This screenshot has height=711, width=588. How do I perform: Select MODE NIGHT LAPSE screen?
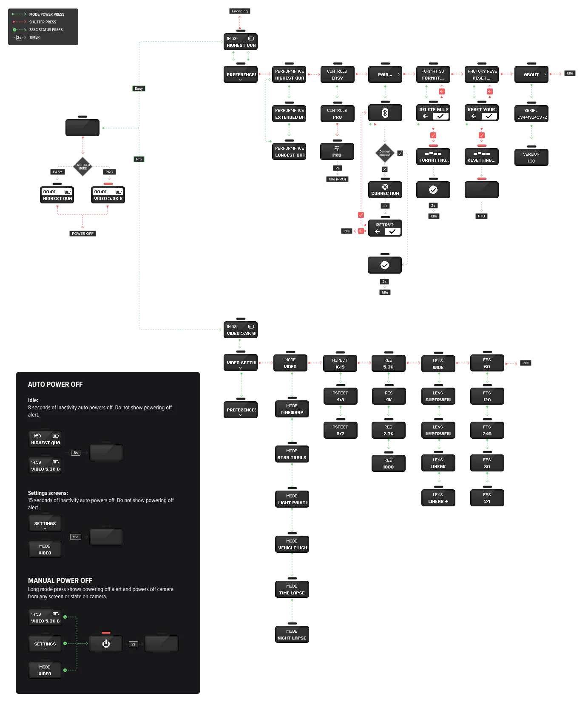(x=292, y=634)
